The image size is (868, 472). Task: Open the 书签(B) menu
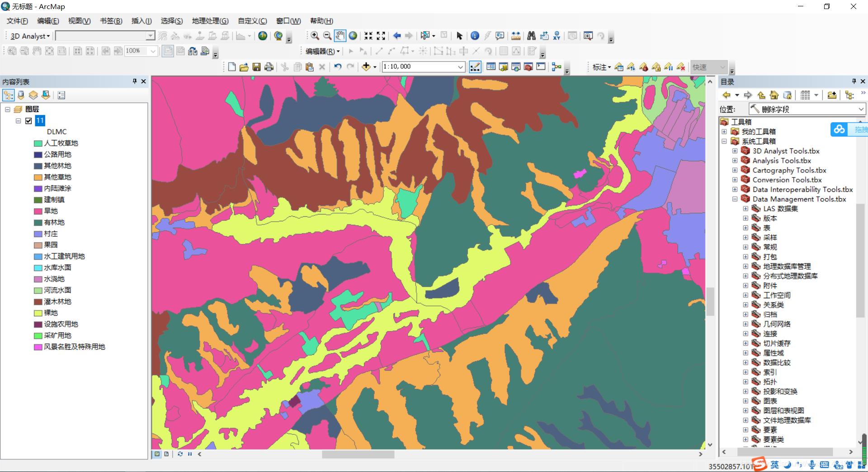coord(111,21)
